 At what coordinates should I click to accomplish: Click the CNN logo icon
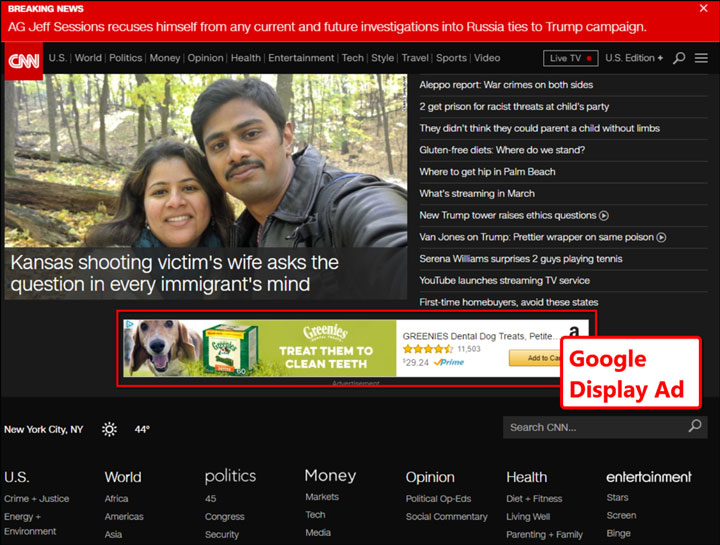[x=22, y=60]
